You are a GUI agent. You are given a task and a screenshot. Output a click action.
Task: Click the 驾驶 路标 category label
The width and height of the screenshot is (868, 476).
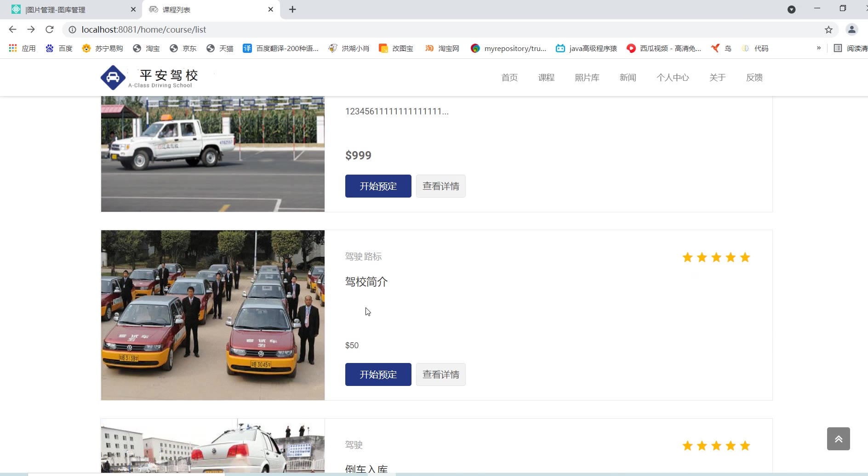pyautogui.click(x=363, y=256)
